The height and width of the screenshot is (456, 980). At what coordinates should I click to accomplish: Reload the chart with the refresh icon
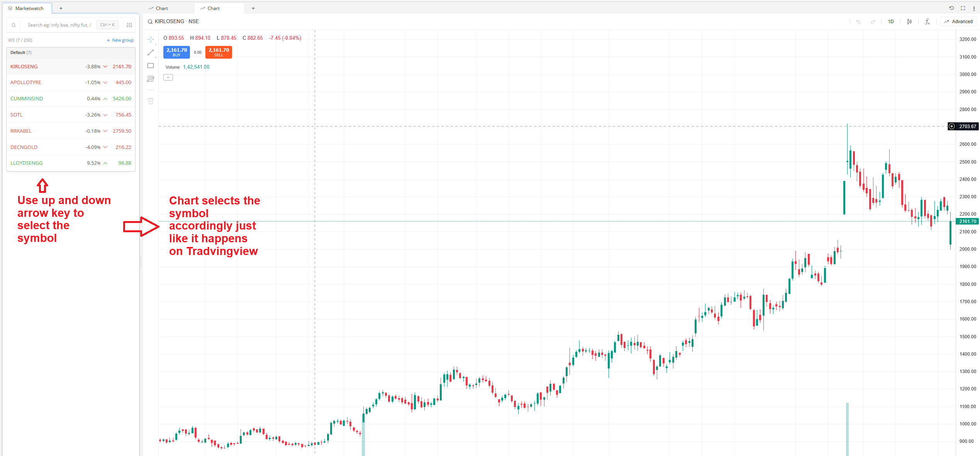click(x=951, y=8)
